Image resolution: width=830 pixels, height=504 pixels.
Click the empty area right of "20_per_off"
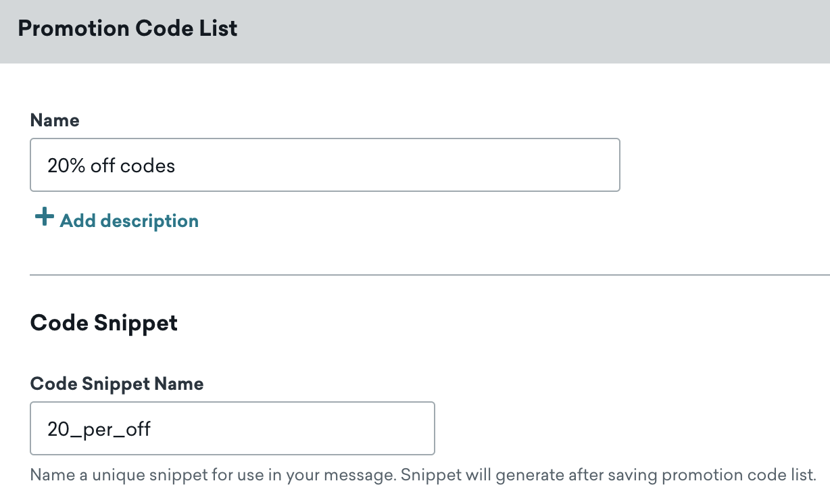[x=297, y=428]
